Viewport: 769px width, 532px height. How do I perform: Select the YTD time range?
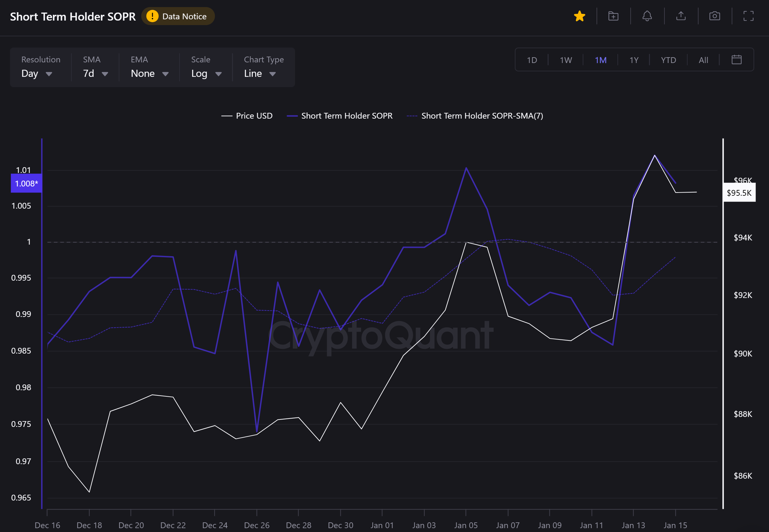(x=668, y=60)
